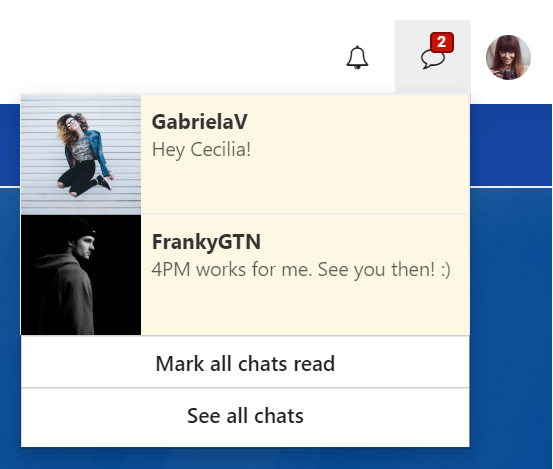Open GabrielaV's profile photo thumbnail
The width and height of the screenshot is (553, 469).
point(81,155)
